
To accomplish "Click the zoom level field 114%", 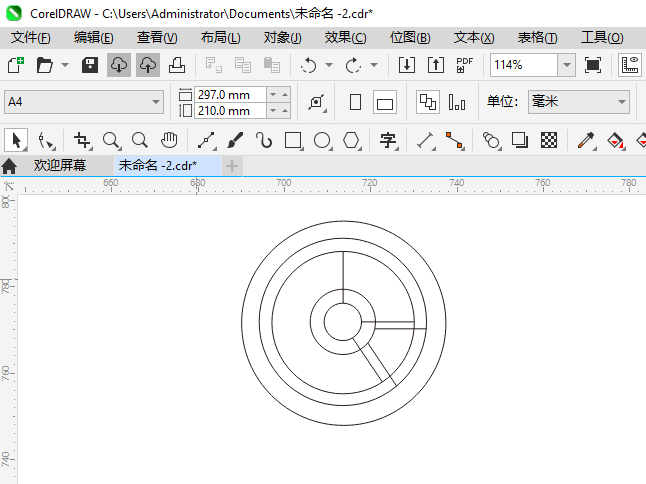I will [524, 65].
